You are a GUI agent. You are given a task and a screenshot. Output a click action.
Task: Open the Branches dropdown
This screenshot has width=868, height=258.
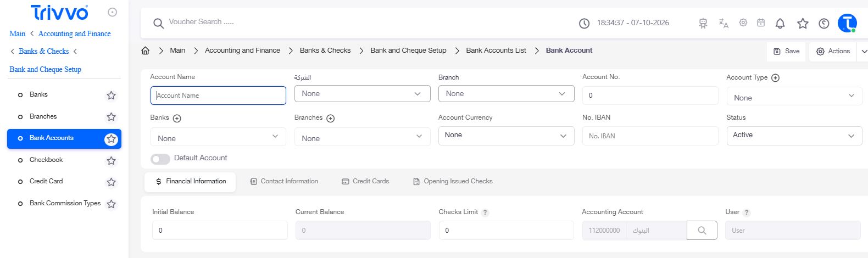362,137
